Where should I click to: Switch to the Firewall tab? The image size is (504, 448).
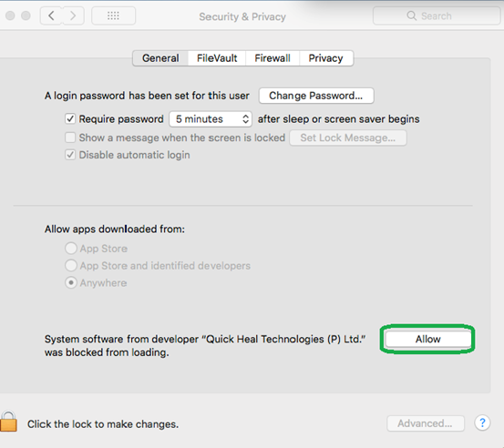point(273,58)
